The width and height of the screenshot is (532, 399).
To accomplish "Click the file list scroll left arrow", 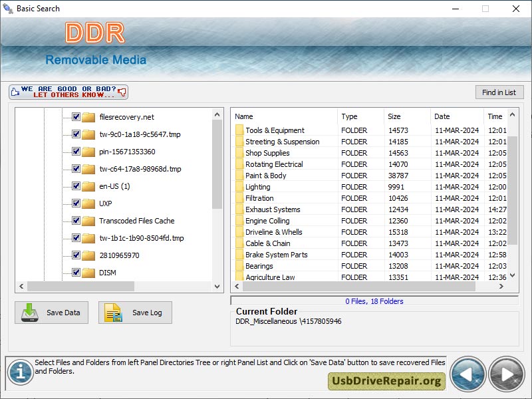I will click(x=237, y=287).
